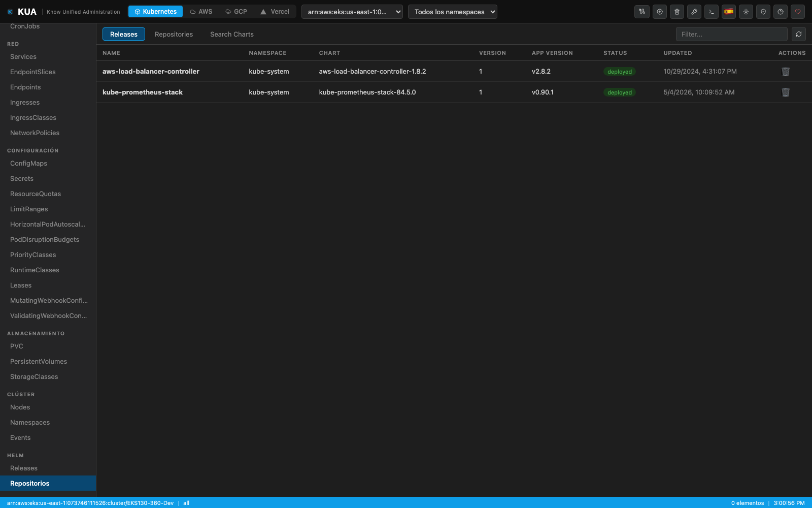The image size is (812, 508).
Task: Click the shield check security icon
Action: 763,12
